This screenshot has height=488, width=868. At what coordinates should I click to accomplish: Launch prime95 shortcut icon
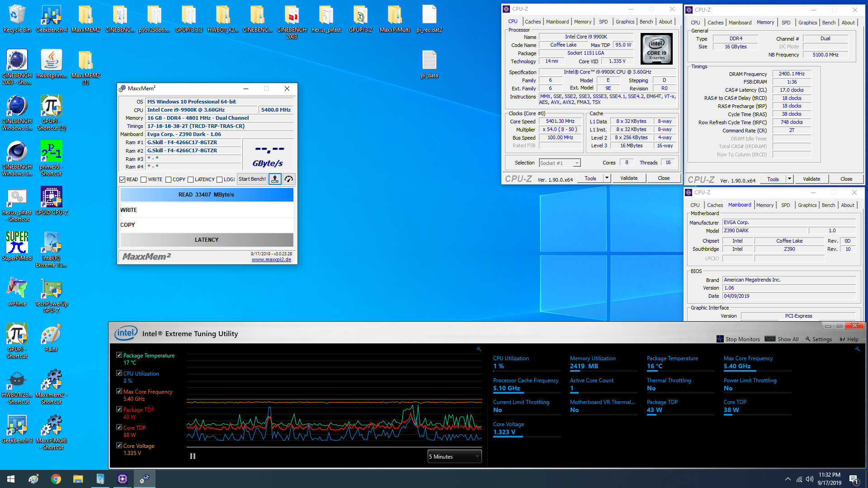pos(52,158)
